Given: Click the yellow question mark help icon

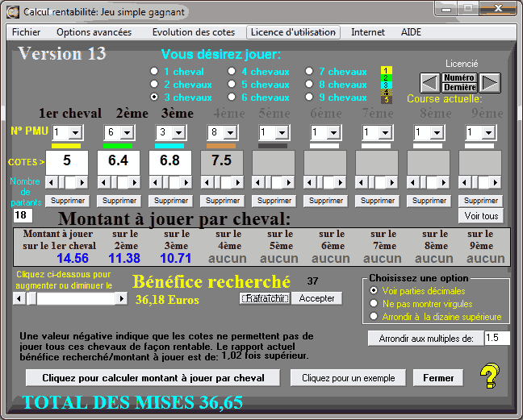Looking at the screenshot, I should pos(488,376).
